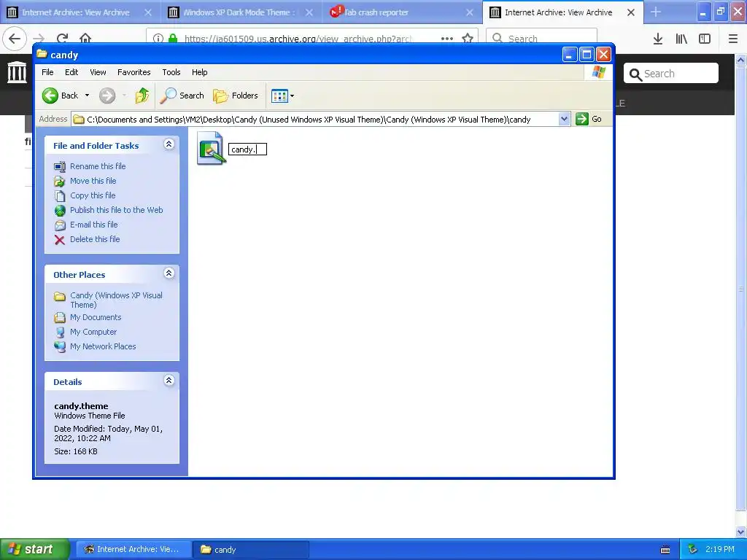The width and height of the screenshot is (747, 560).
Task: Reload the page in Firefox
Action: pos(62,39)
